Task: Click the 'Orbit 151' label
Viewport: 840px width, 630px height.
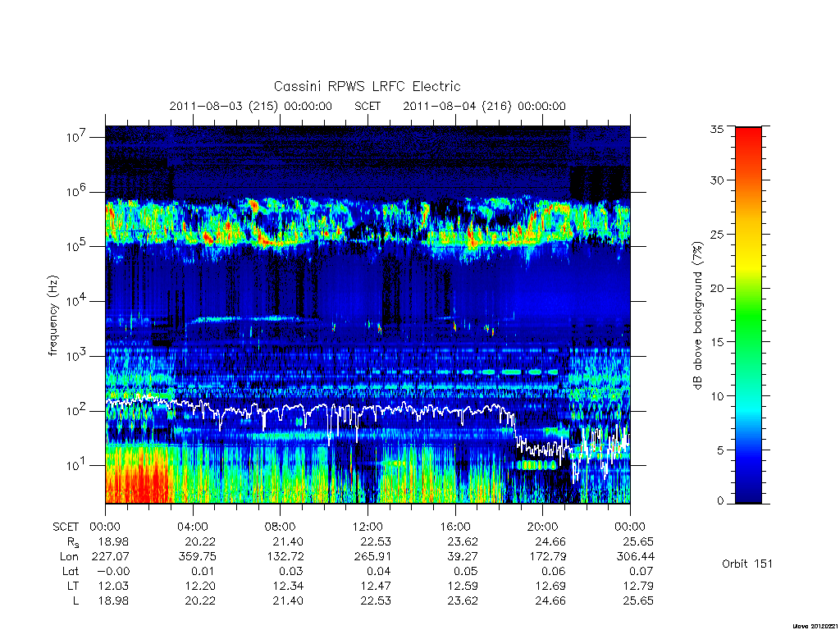Action: (x=746, y=564)
